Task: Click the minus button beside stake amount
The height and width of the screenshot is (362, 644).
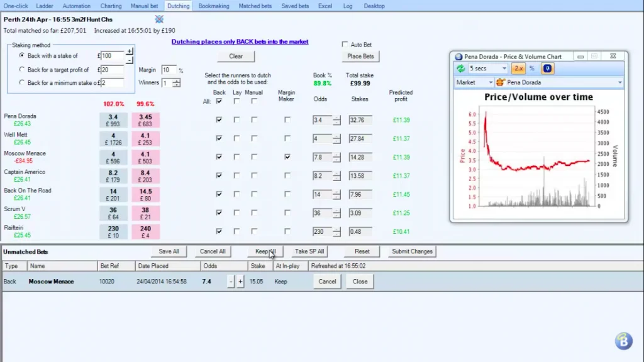Action: (x=130, y=60)
